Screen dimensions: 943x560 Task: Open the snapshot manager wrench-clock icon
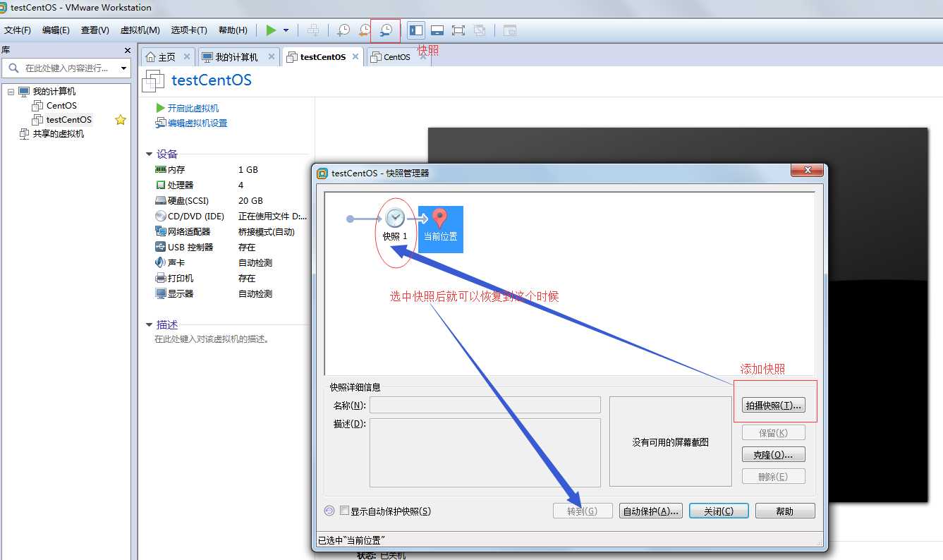(x=386, y=30)
